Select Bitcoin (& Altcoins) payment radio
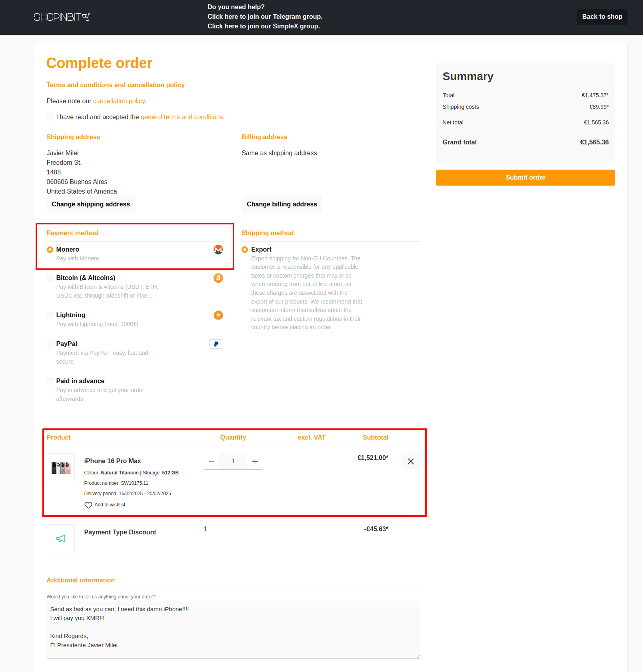 [x=50, y=278]
